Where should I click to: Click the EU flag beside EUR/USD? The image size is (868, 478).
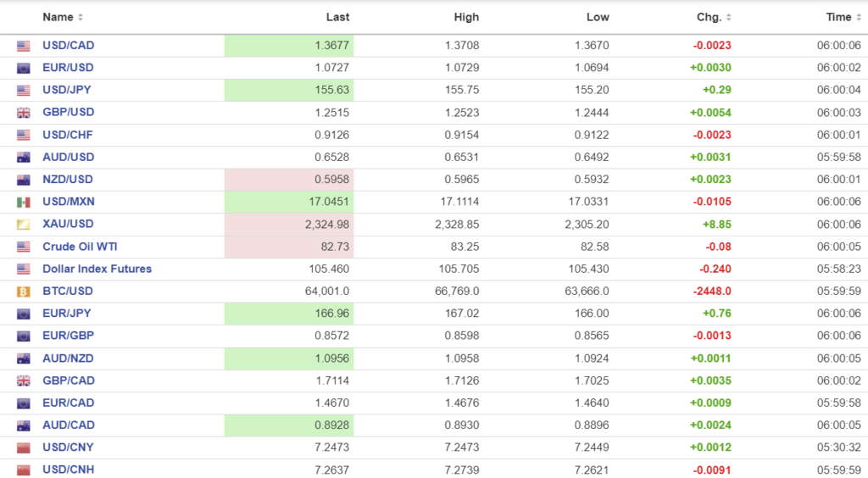click(24, 68)
